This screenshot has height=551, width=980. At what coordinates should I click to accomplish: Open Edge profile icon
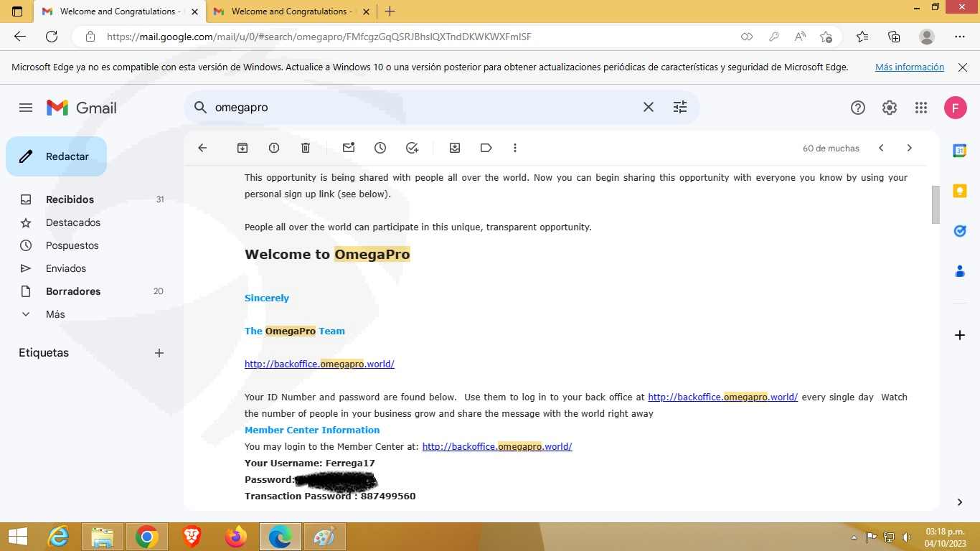(927, 37)
